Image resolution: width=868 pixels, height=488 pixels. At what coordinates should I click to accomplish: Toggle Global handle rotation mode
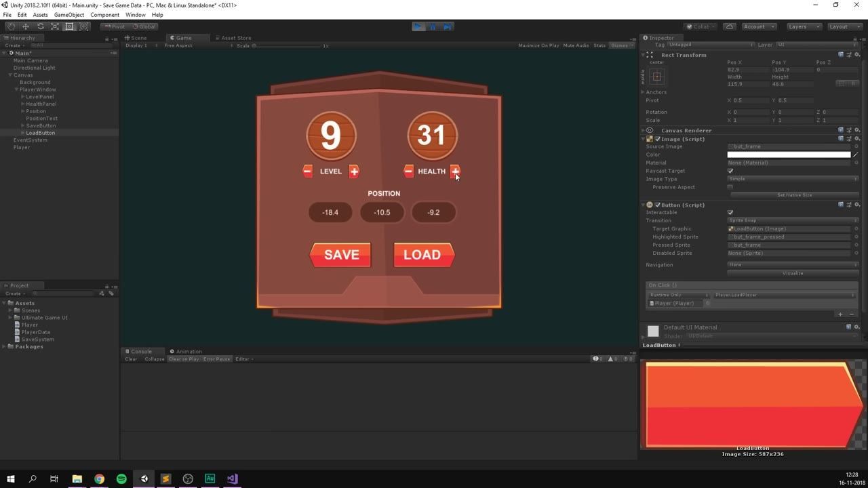tap(144, 26)
